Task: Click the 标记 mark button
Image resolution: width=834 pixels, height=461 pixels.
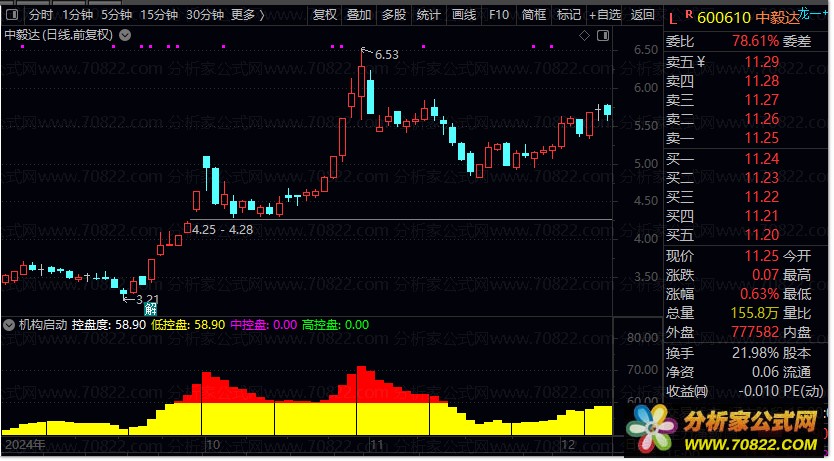Action: click(x=569, y=15)
